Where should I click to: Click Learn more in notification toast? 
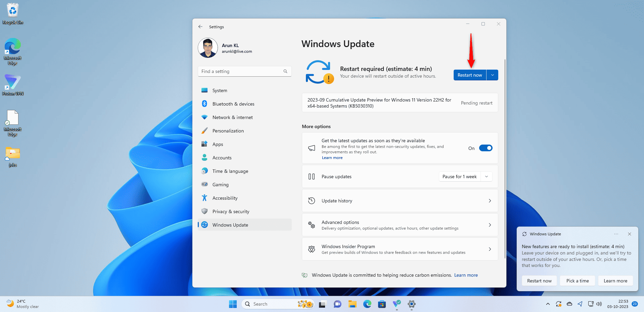[x=615, y=281]
